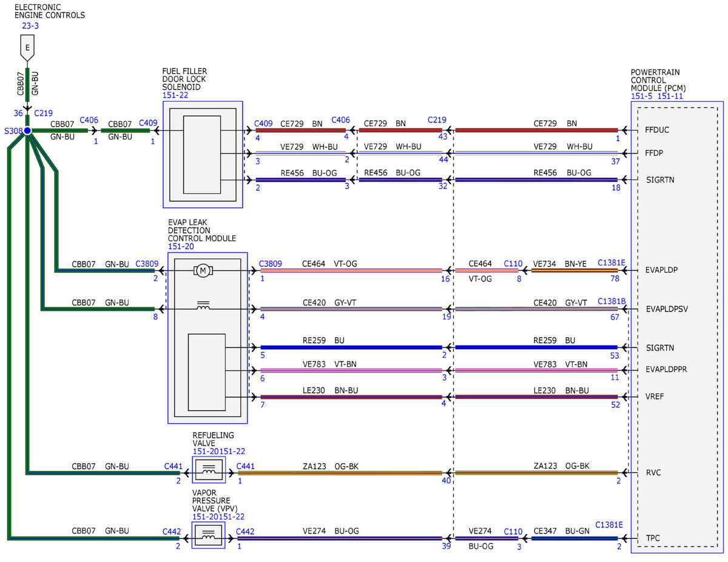This screenshot has height=562, width=728.
Task: Select the Vapor Pressure Valve coil symbol
Action: 208,535
